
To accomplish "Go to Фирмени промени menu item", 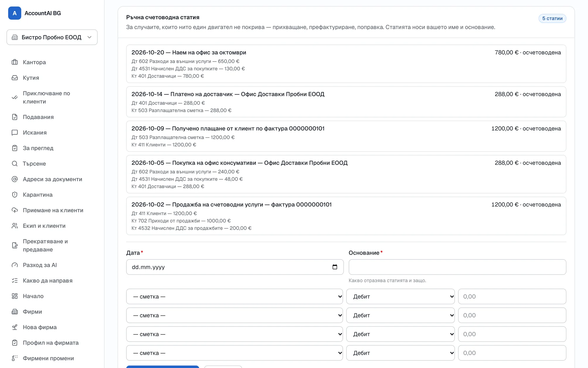I will point(52,358).
